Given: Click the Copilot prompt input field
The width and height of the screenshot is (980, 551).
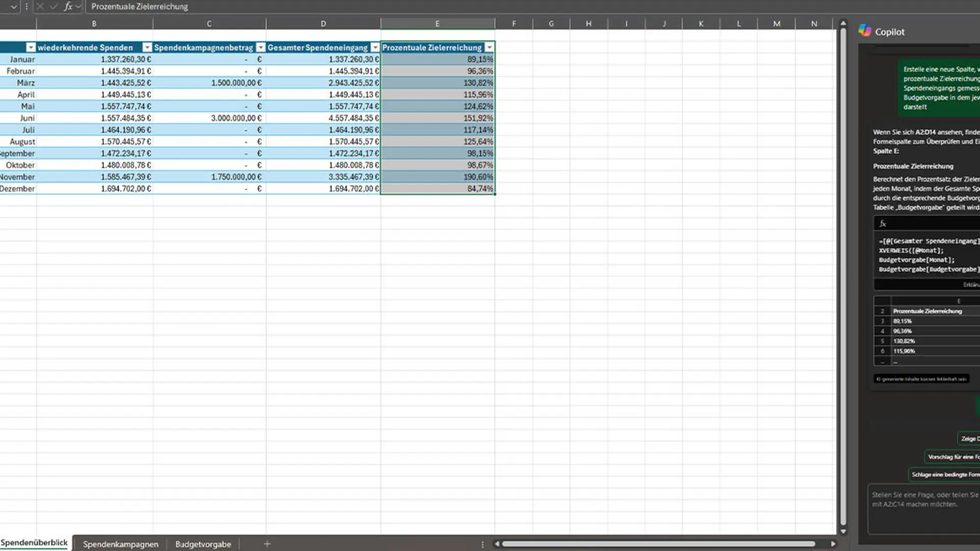Looking at the screenshot, I should tap(924, 508).
